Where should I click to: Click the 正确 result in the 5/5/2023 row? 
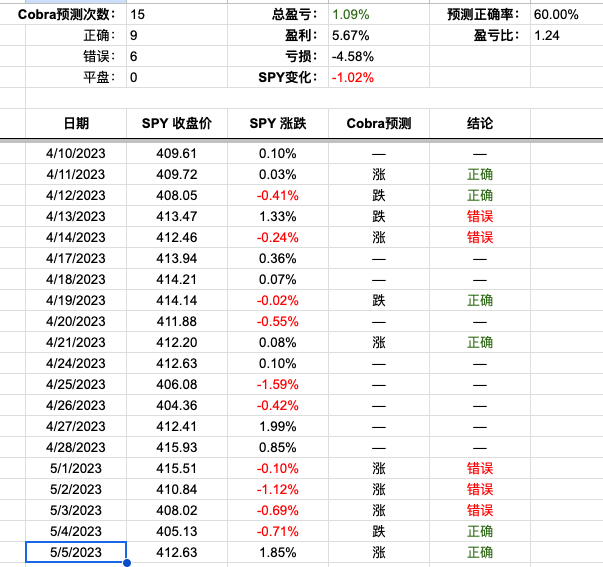click(480, 552)
